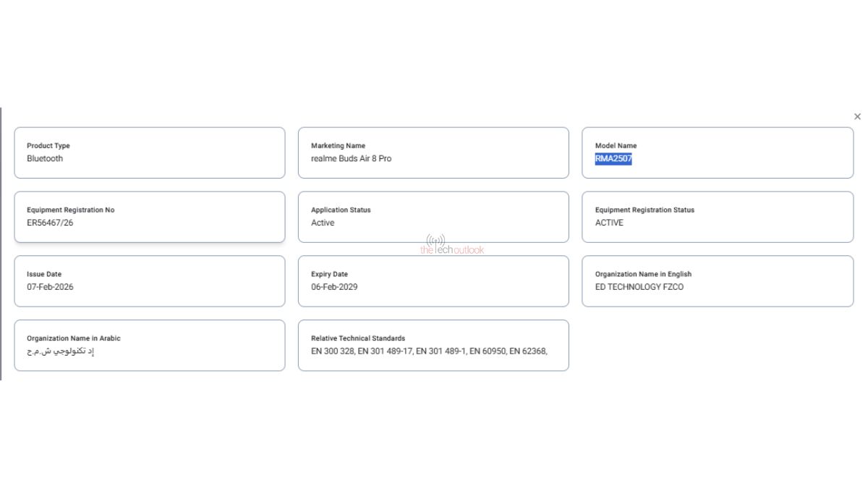868x488 pixels.
Task: Click the Equipment Registration No label
Action: coord(70,210)
